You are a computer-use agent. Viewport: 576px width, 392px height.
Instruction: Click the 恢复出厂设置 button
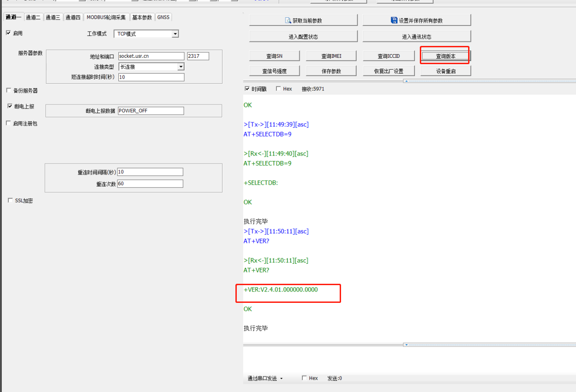[388, 71]
